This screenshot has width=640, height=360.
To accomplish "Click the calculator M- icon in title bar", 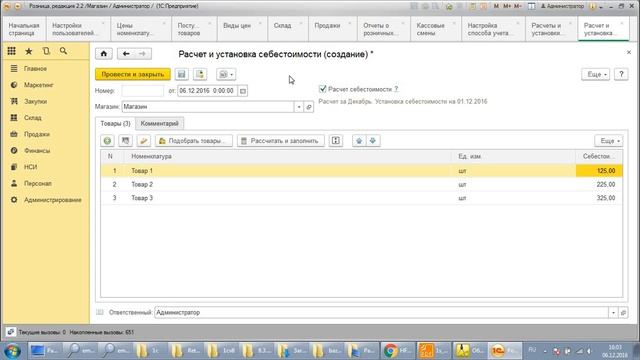I will [518, 6].
